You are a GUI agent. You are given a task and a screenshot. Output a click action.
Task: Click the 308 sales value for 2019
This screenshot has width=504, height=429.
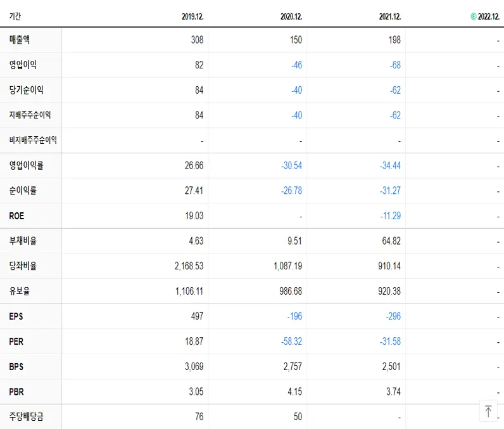(198, 40)
